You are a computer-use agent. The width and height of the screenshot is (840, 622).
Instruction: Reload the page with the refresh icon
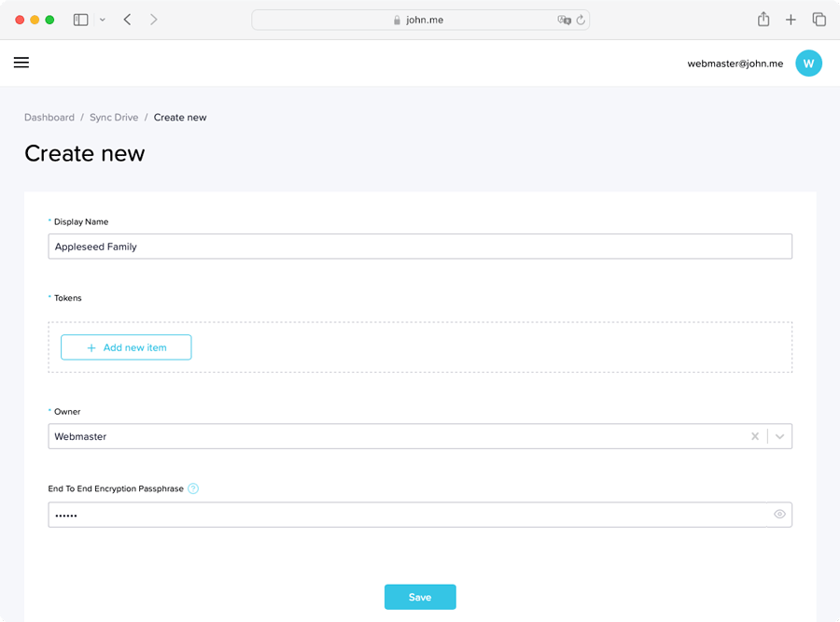click(x=580, y=20)
